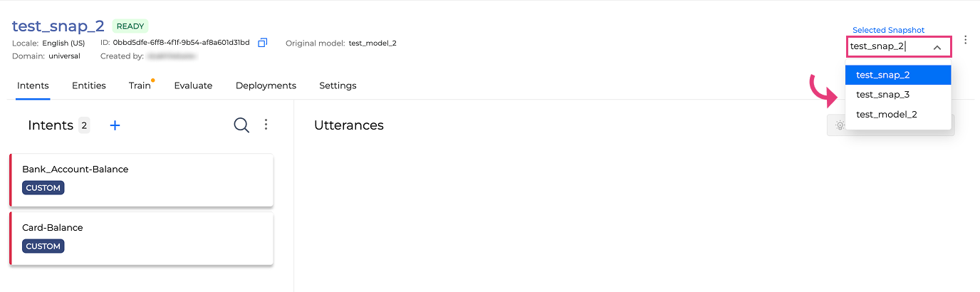The image size is (980, 292).
Task: Open the top-right model options kebab menu
Action: [x=965, y=40]
